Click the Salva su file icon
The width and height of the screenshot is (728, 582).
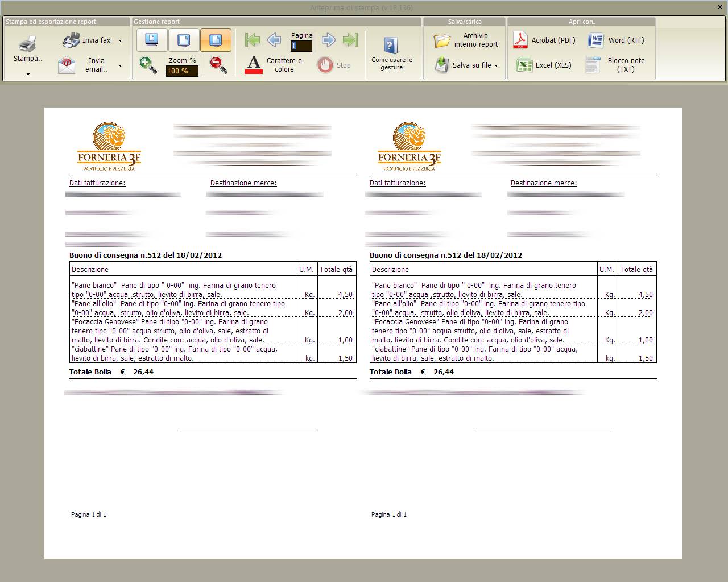pyautogui.click(x=442, y=65)
